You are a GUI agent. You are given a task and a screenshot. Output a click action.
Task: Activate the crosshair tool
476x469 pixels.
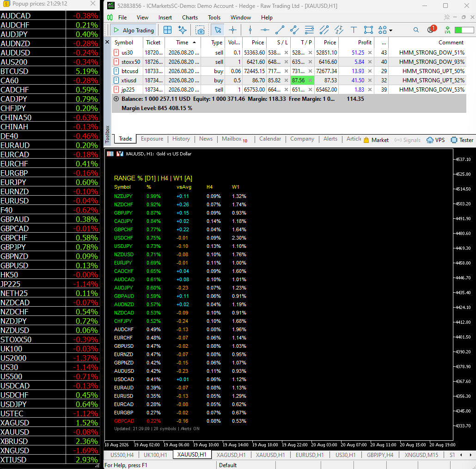[232, 30]
